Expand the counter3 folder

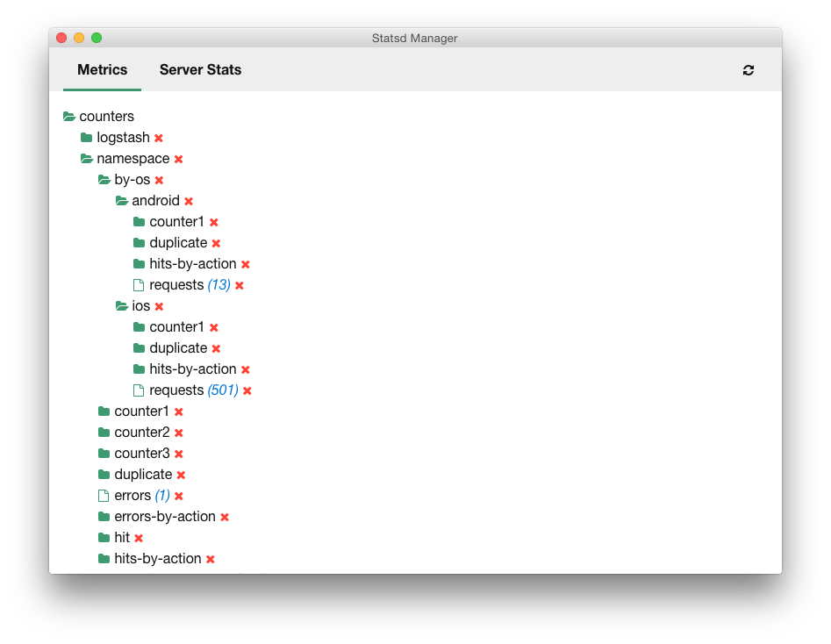click(x=104, y=454)
